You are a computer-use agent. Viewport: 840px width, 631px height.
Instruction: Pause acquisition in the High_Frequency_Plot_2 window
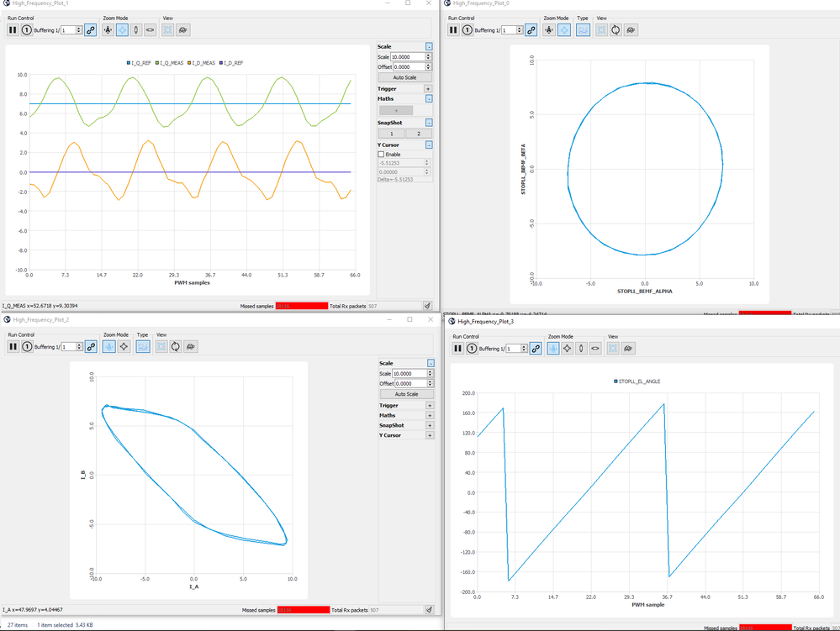pos(13,346)
